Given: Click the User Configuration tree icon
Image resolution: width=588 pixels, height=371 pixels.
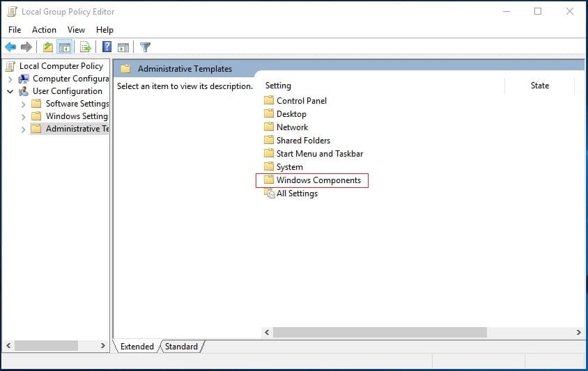Looking at the screenshot, I should [x=24, y=91].
